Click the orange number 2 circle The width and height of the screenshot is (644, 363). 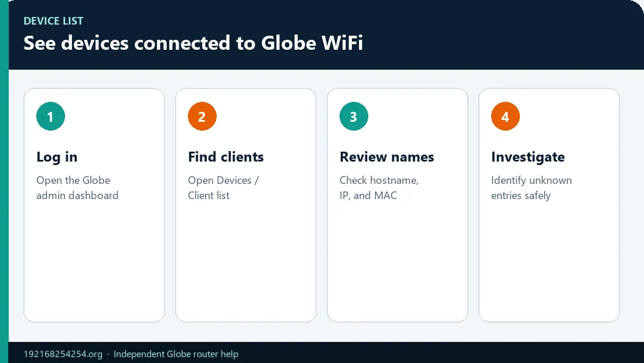tap(202, 116)
